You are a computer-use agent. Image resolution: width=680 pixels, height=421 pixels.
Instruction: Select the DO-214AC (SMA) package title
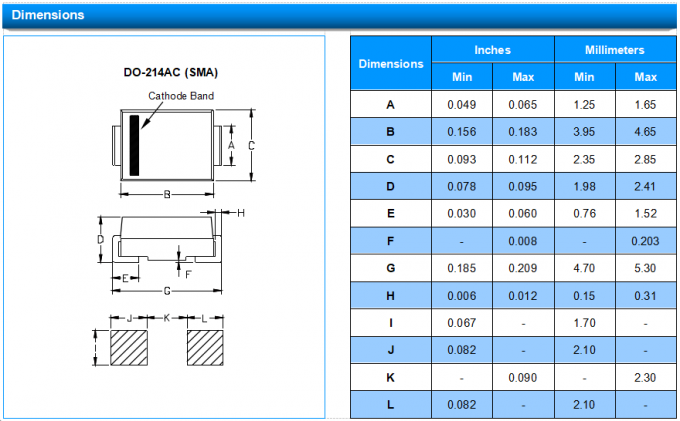tap(170, 73)
